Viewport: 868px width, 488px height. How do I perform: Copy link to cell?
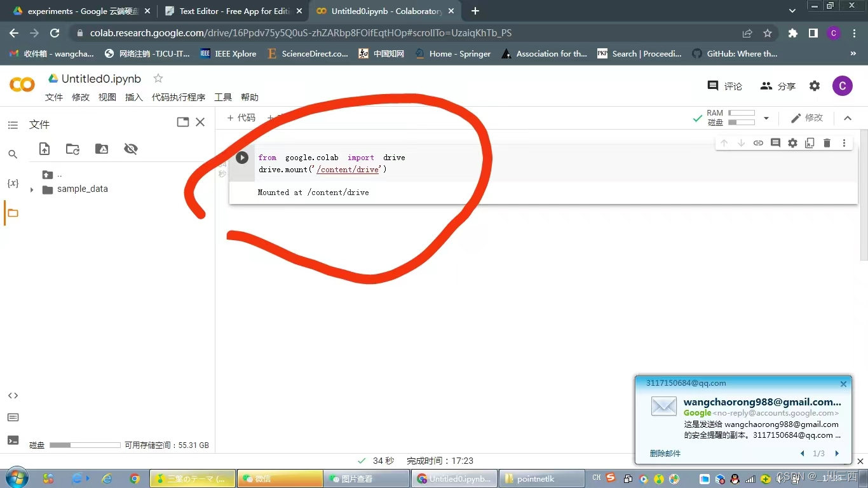[758, 143]
